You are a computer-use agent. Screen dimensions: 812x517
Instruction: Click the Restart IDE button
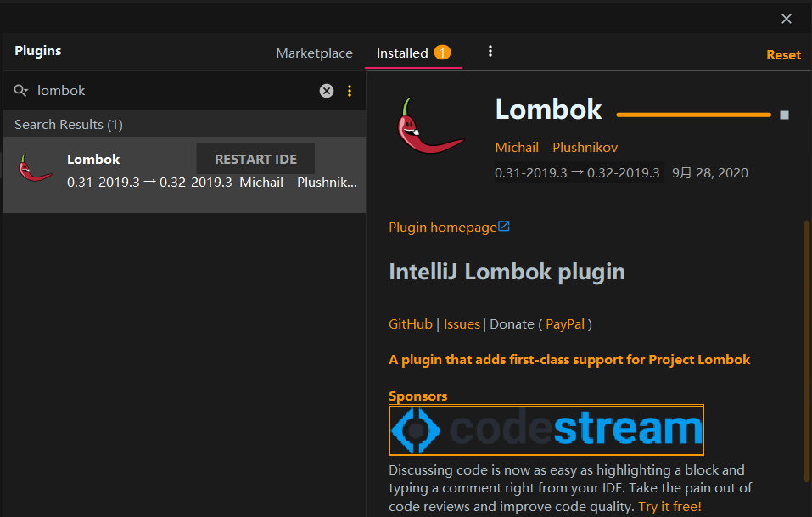click(x=255, y=159)
